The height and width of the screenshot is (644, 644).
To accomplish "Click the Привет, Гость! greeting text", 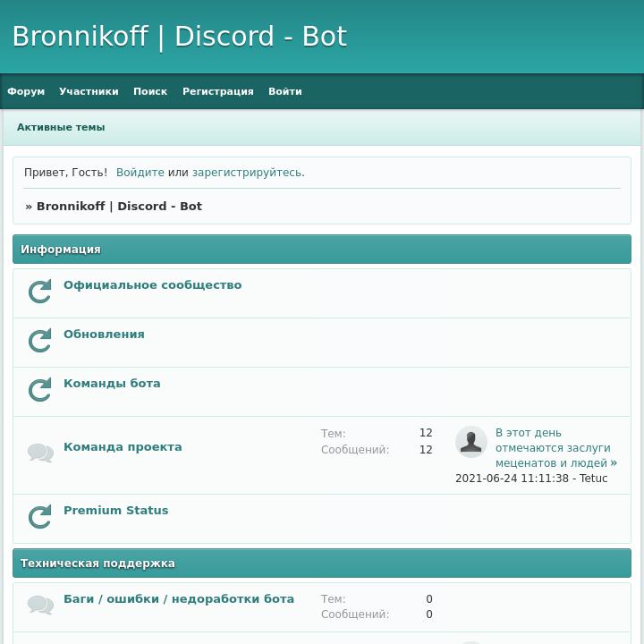I will [65, 173].
